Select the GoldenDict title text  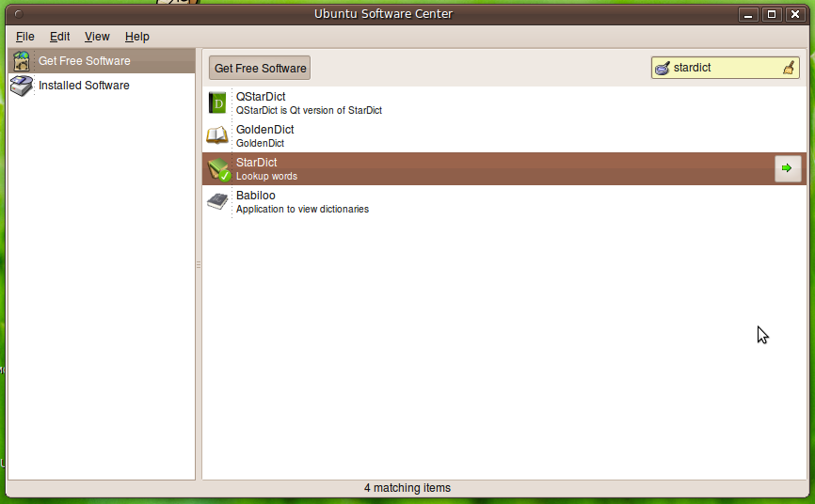pos(265,130)
